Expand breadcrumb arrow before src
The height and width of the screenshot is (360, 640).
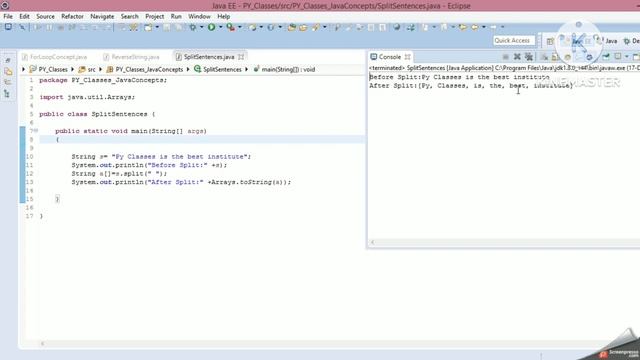pyautogui.click(x=73, y=69)
